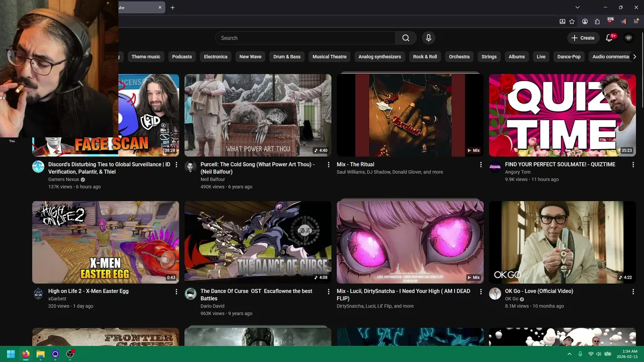Click the Angory Tom channel avatar
The image size is (644, 362).
[x=495, y=167]
